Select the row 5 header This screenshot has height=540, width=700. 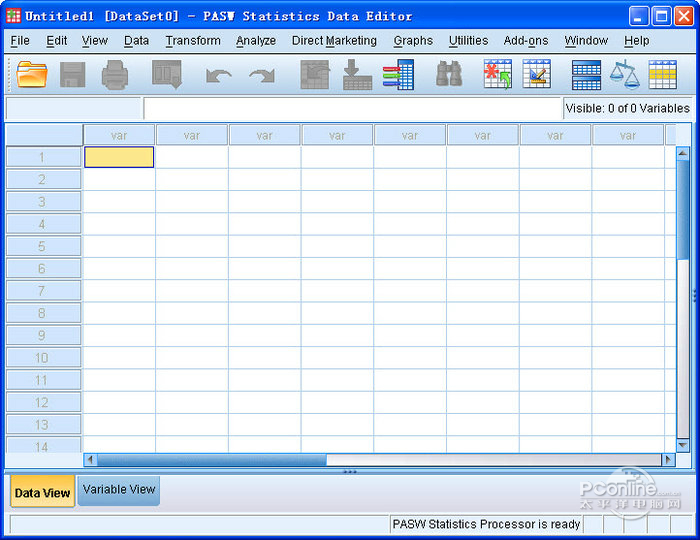point(43,246)
